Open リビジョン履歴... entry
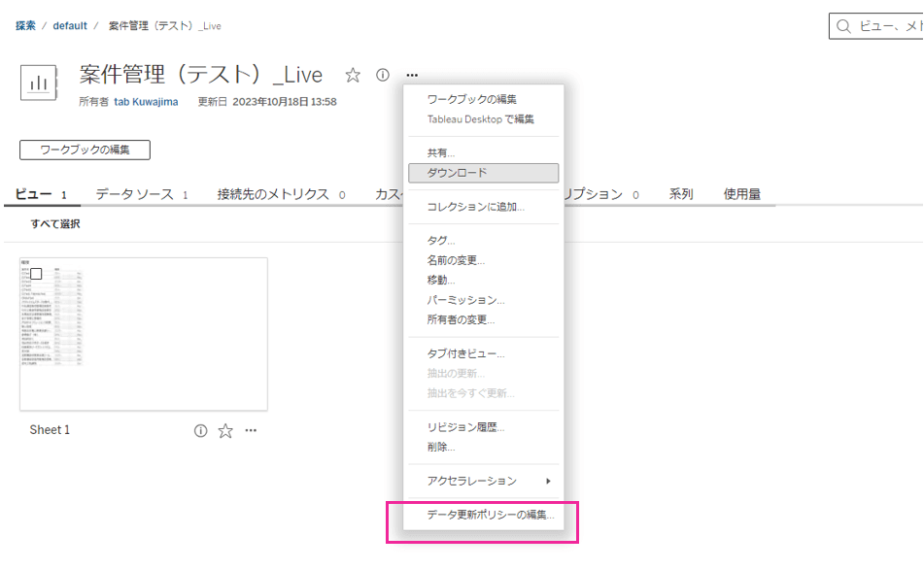 (x=465, y=427)
